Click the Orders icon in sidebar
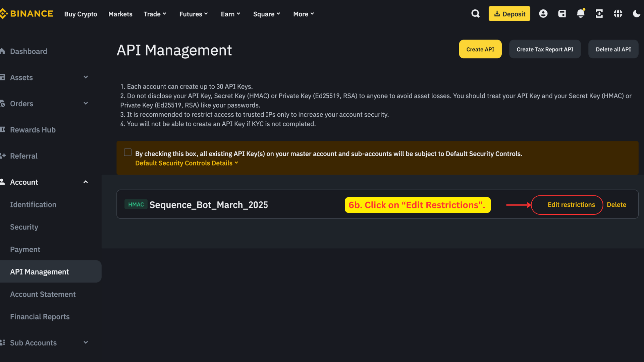Image resolution: width=644 pixels, height=362 pixels. [2, 104]
